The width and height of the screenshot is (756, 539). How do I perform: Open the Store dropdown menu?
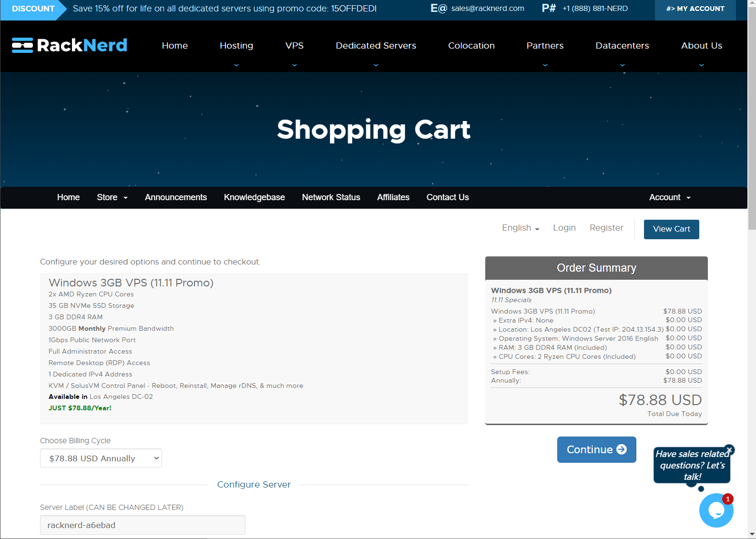click(x=112, y=197)
